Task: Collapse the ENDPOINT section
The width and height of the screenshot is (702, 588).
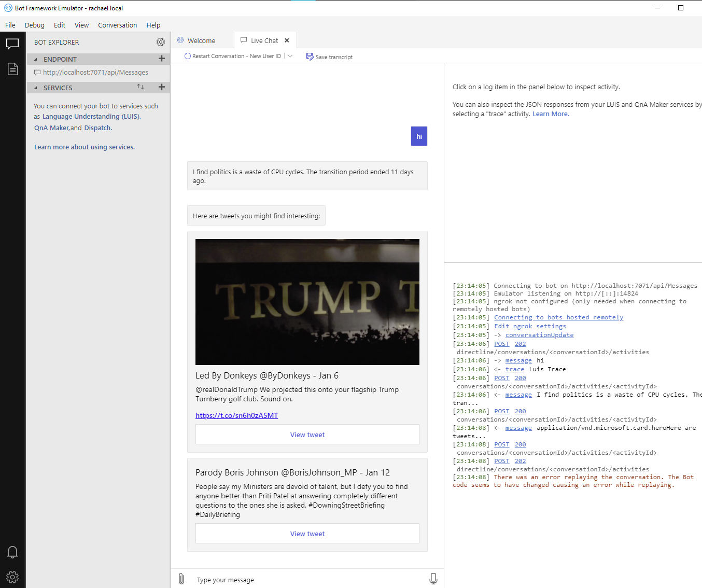Action: (x=36, y=59)
